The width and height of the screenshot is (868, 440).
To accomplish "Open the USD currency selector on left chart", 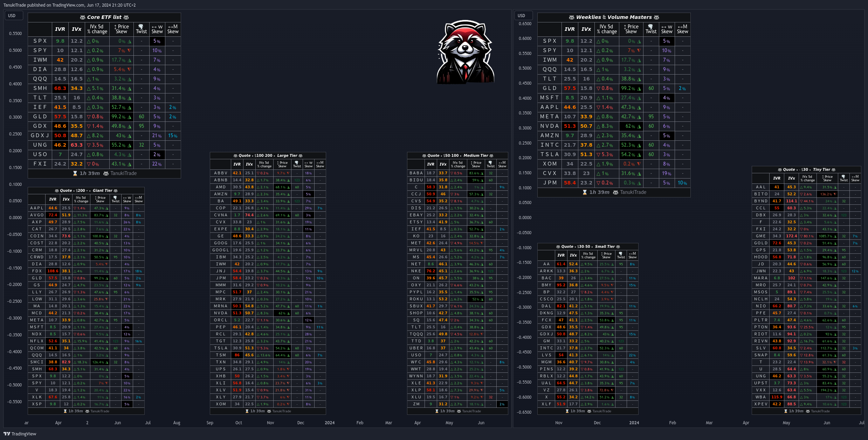I will point(14,15).
